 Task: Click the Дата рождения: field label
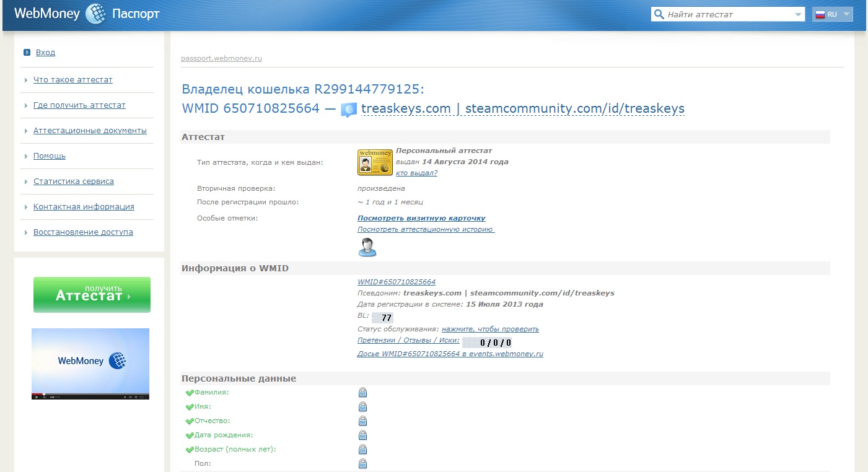pyautogui.click(x=224, y=435)
